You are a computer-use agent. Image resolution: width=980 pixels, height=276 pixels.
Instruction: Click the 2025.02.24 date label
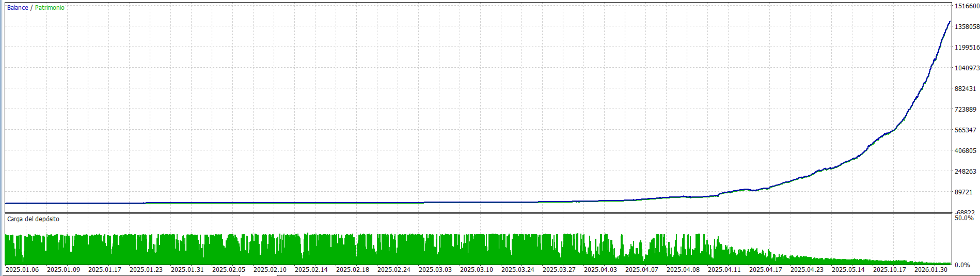point(394,270)
